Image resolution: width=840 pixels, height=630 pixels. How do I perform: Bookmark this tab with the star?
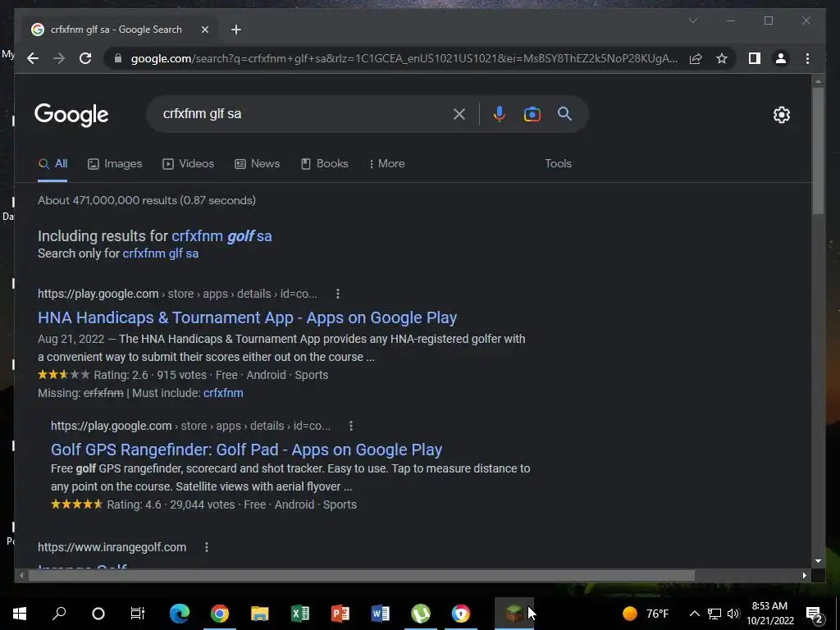[x=722, y=58]
